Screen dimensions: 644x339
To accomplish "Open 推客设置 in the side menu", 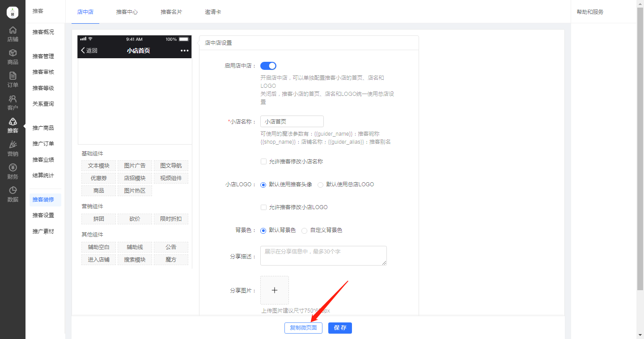I will click(x=43, y=215).
